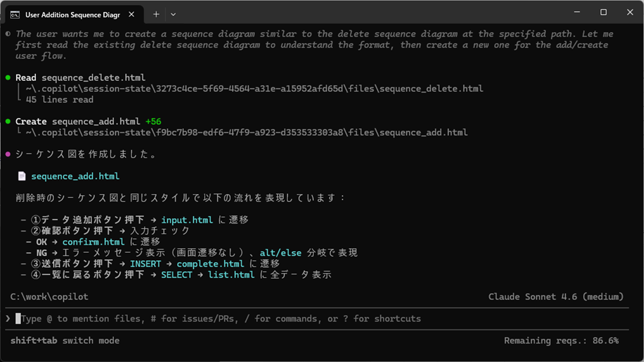
Task: Click the document icon beside sequence_add.html
Action: (x=21, y=176)
